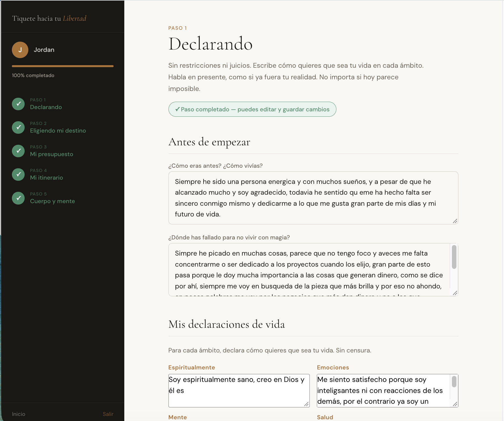The width and height of the screenshot is (504, 421).
Task: Click the scrollbar of the Emociones field
Action: tap(454, 381)
